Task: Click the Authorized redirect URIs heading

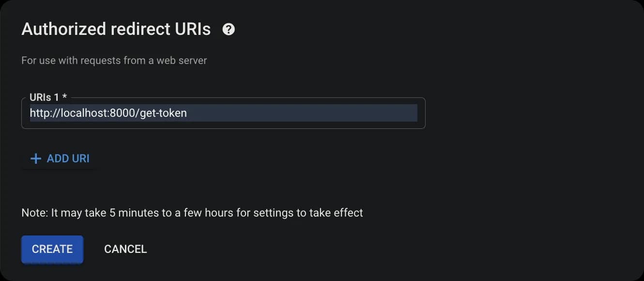Action: click(116, 30)
